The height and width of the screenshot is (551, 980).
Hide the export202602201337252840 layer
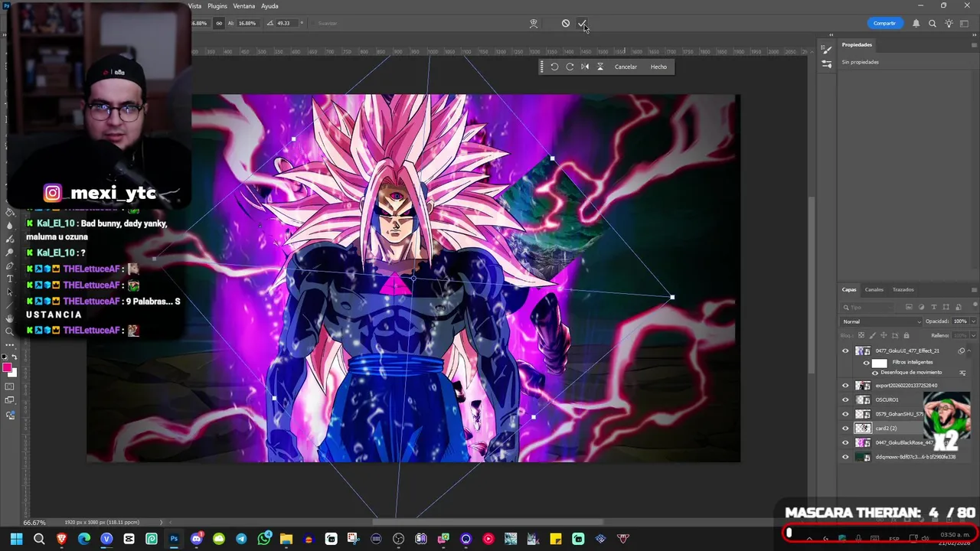(845, 386)
